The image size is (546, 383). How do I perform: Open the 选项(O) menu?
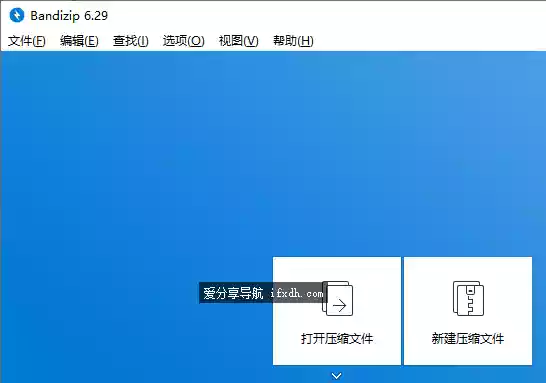point(184,41)
